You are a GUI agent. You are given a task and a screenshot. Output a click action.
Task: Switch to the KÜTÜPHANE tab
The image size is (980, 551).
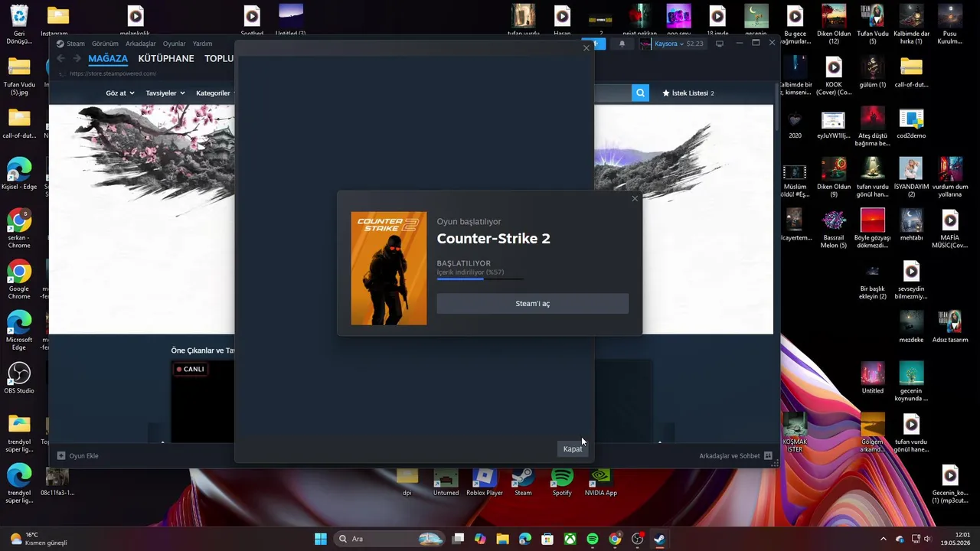click(x=166, y=59)
